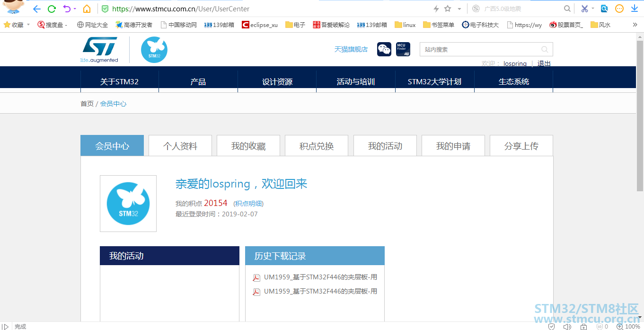Image resolution: width=644 pixels, height=330 pixels.
Task: Click the WeChat icon in the header
Action: point(384,49)
